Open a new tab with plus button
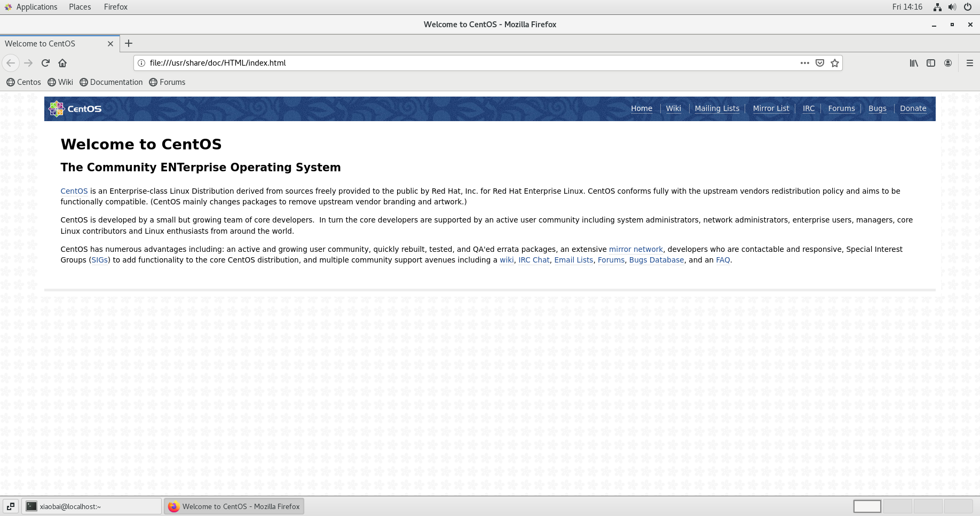980x516 pixels. coord(129,44)
